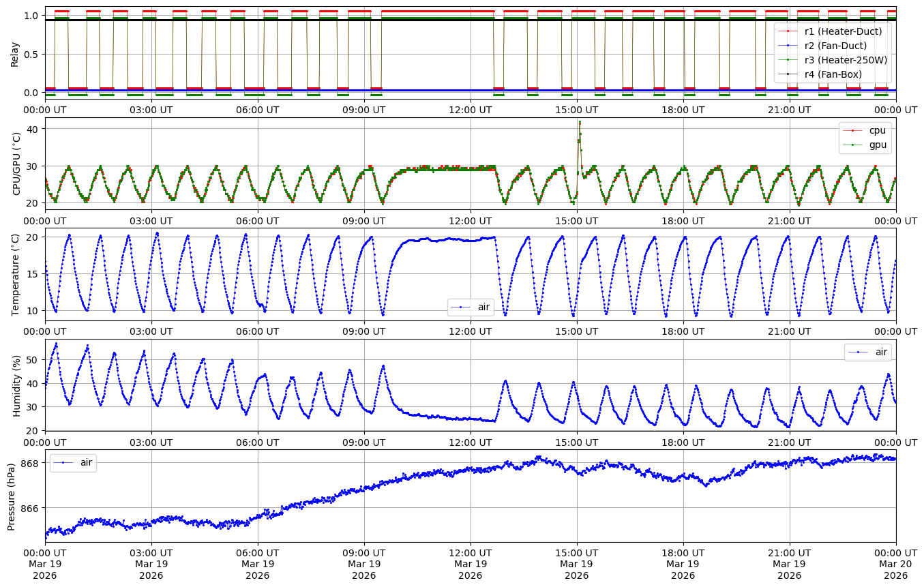Click the CPU/GPU temperature spike near 15:00 UT
Screen dimensions: 924x587
[x=580, y=123]
